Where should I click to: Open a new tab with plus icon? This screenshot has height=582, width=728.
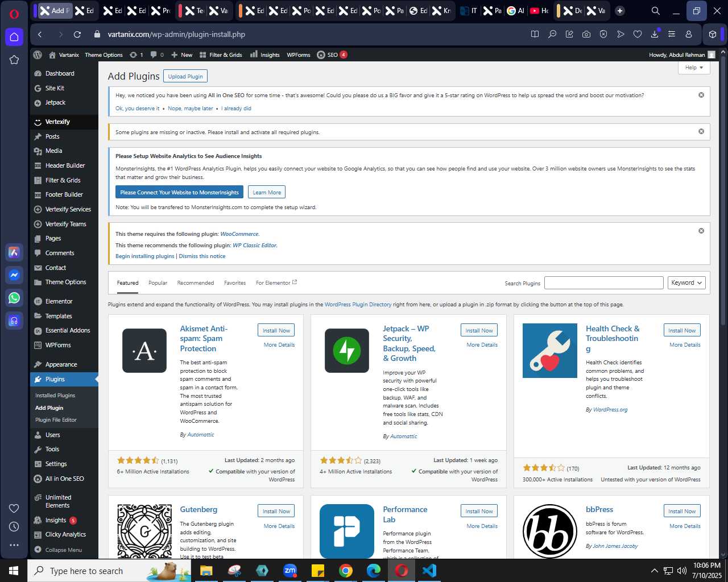click(x=620, y=11)
